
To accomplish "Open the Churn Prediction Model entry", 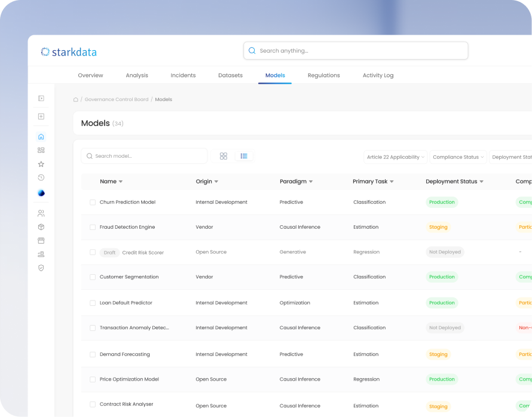I will pyautogui.click(x=127, y=202).
